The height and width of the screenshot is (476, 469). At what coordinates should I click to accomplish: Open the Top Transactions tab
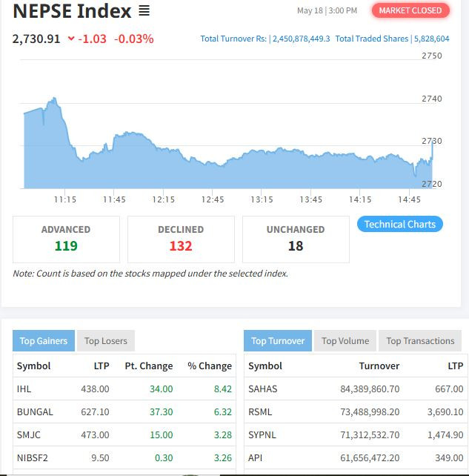click(x=420, y=340)
